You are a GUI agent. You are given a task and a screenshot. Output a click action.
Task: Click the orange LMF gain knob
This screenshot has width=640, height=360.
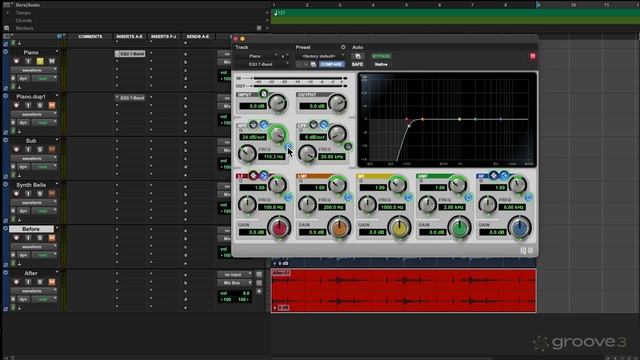(x=339, y=228)
